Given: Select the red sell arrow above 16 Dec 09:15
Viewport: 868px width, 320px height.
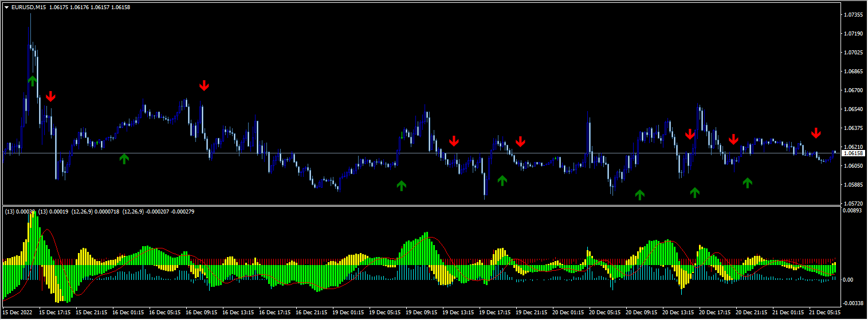Looking at the screenshot, I should pyautogui.click(x=204, y=86).
